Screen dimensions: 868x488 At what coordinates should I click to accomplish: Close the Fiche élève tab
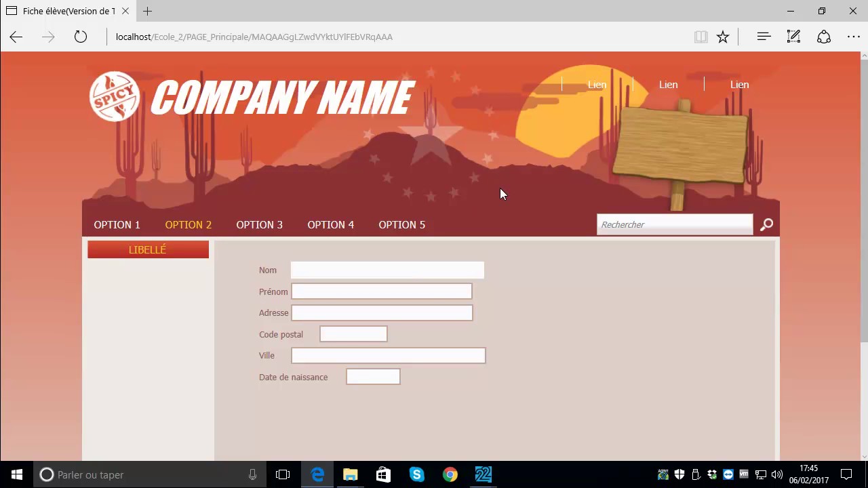(x=125, y=11)
